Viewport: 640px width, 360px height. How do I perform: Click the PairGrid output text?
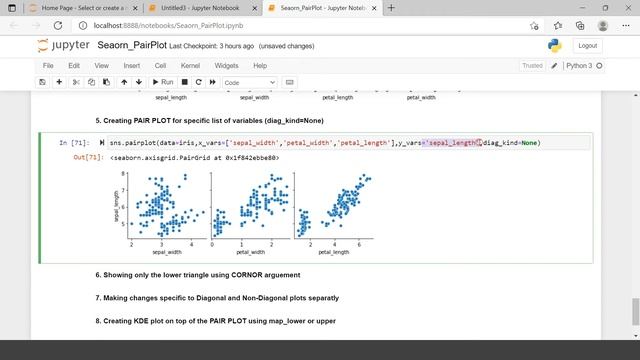[x=195, y=158]
